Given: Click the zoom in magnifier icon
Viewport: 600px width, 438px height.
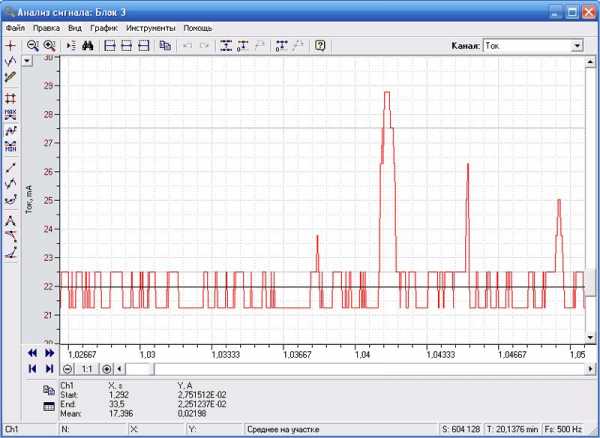Looking at the screenshot, I should (48, 46).
